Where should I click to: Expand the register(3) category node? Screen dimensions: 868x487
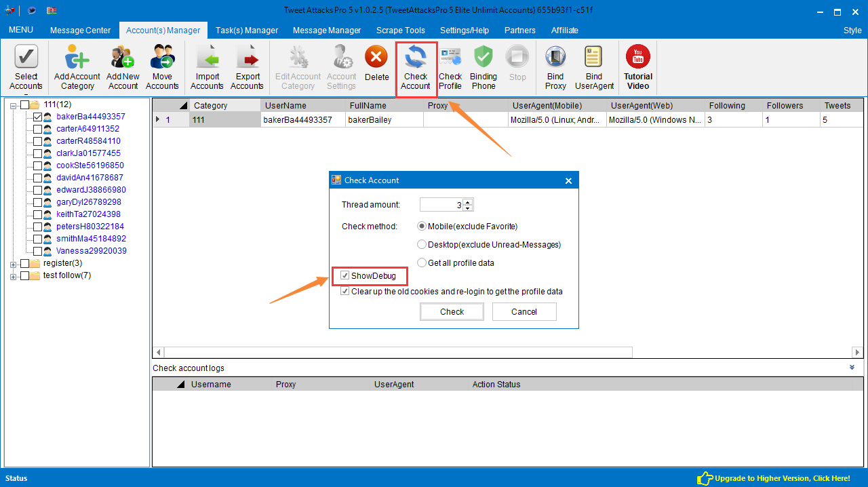pos(13,264)
